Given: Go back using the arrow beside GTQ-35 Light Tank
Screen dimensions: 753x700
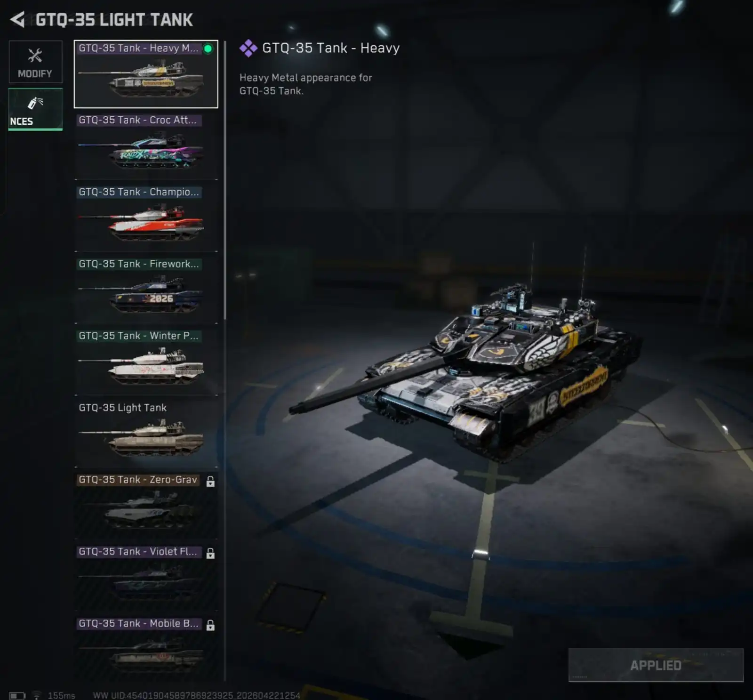Looking at the screenshot, I should click(17, 20).
